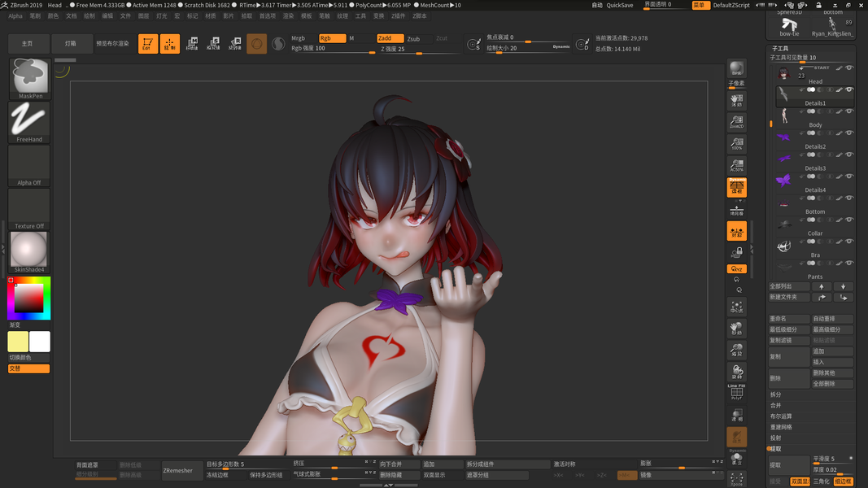
Task: Pick a color in the color picker square
Action: click(28, 298)
